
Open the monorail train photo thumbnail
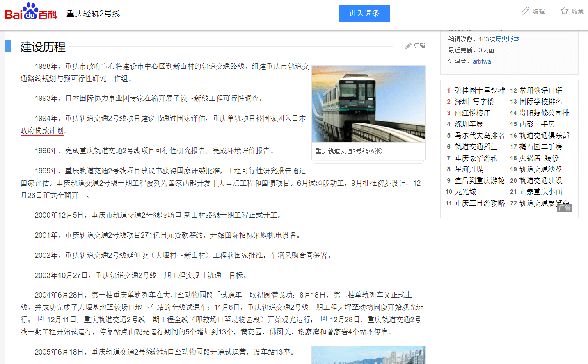tap(368, 104)
